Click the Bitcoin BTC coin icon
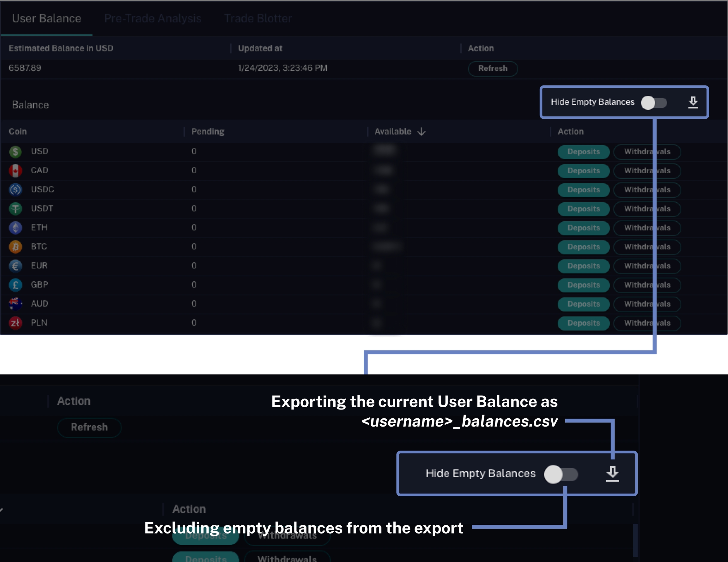 pos(15,247)
